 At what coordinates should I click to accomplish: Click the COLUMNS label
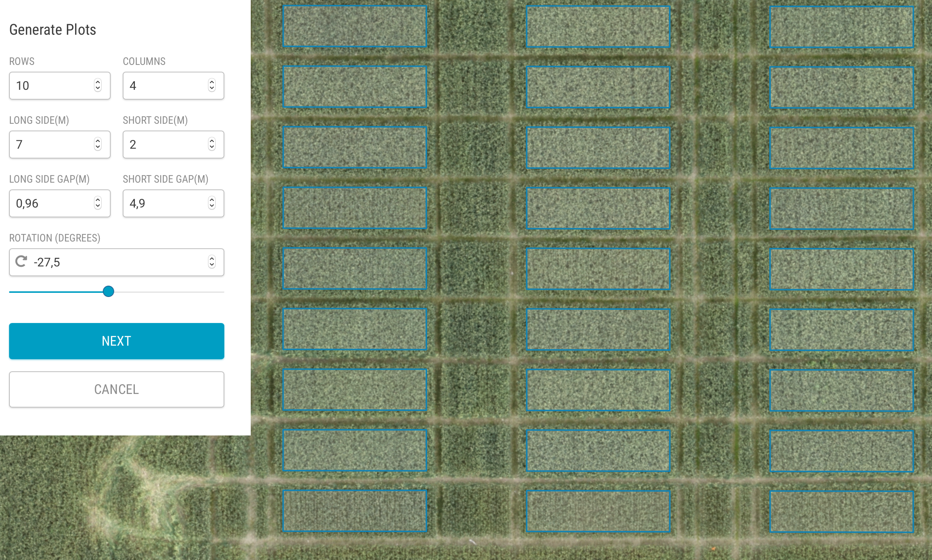(144, 62)
